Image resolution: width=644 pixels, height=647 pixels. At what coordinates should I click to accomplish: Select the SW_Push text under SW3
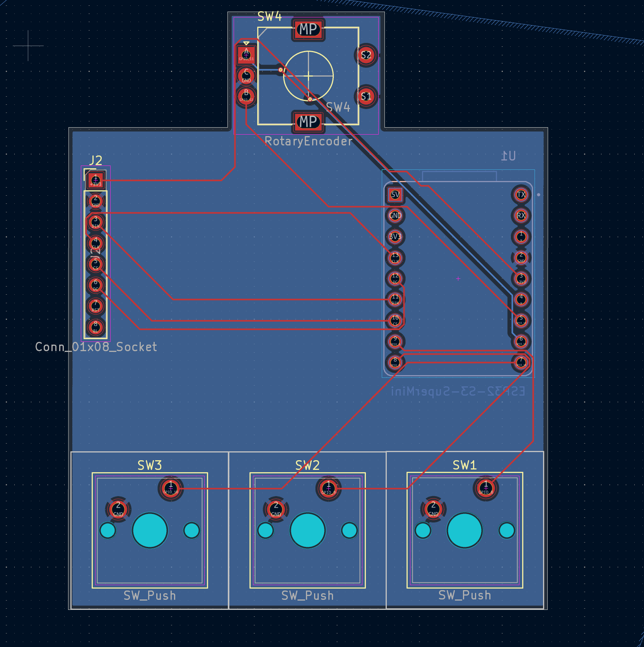tap(150, 596)
